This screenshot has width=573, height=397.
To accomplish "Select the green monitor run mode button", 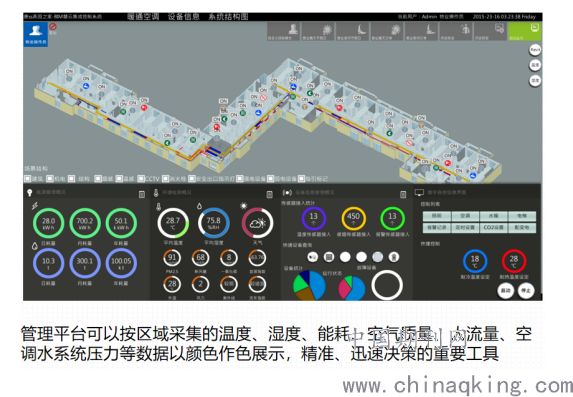I will click(524, 31).
